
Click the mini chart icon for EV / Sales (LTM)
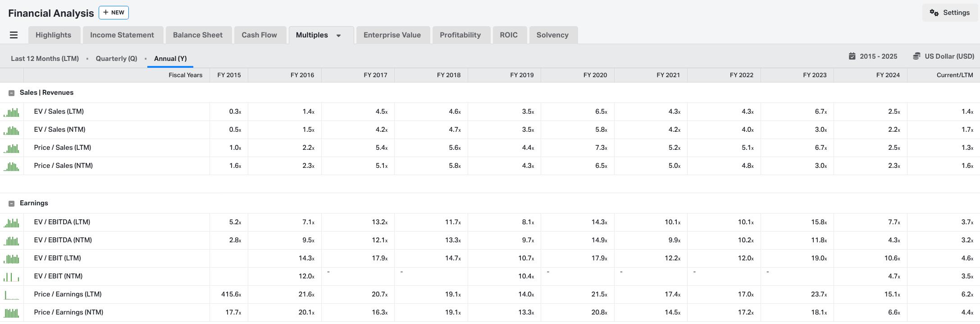12,112
